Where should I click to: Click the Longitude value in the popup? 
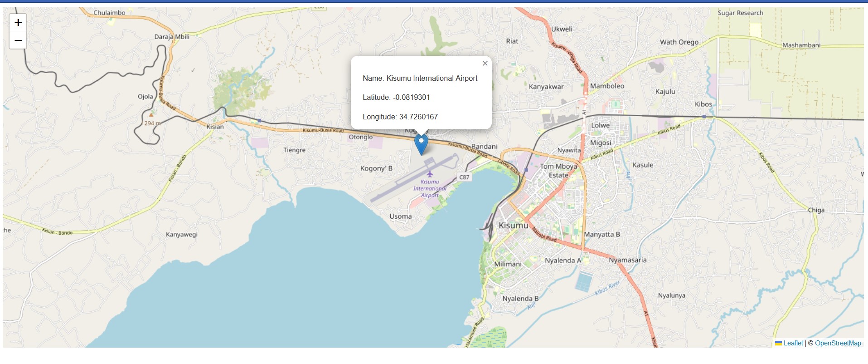click(x=418, y=117)
